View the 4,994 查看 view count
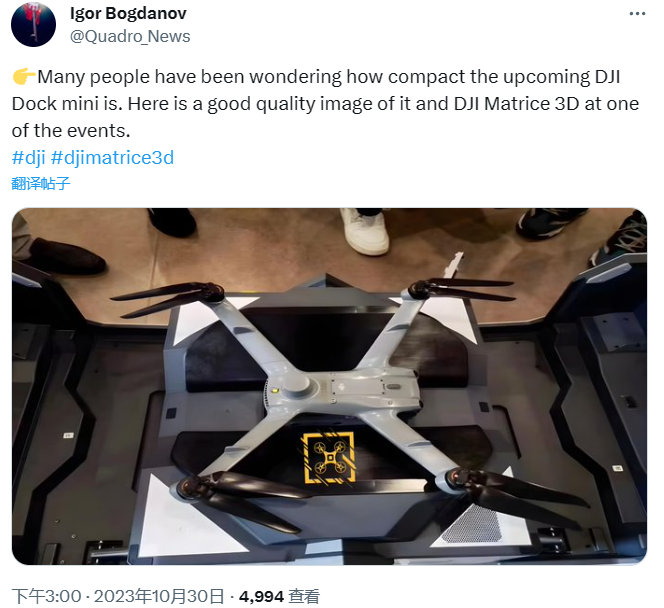The image size is (664, 608). point(279,597)
